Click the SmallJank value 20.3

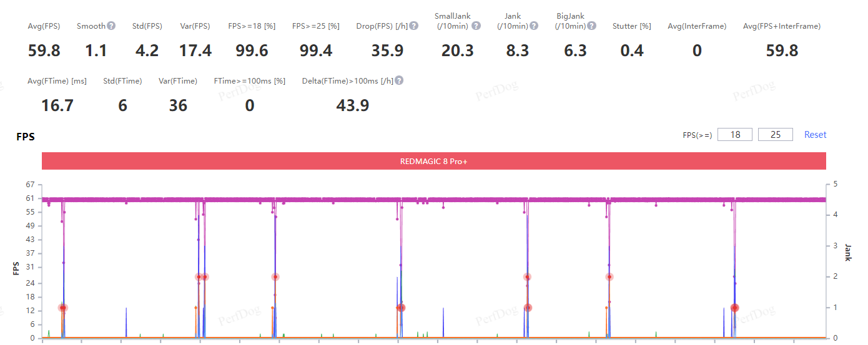[x=458, y=51]
